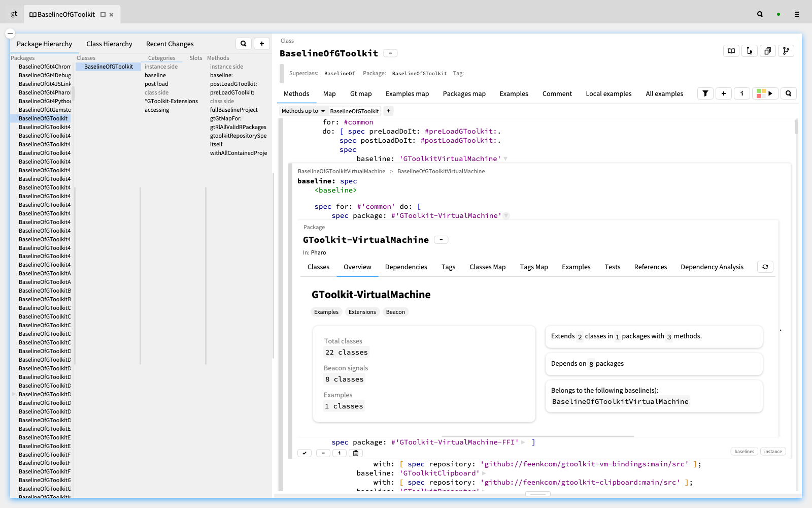Click the Beacon tag pill
Screen dimensions: 812x508
395,312
